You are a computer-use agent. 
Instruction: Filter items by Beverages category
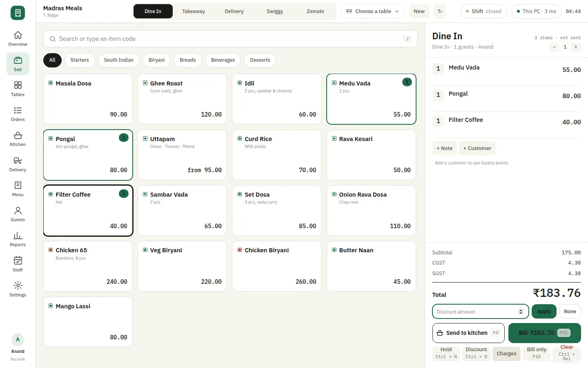[223, 60]
